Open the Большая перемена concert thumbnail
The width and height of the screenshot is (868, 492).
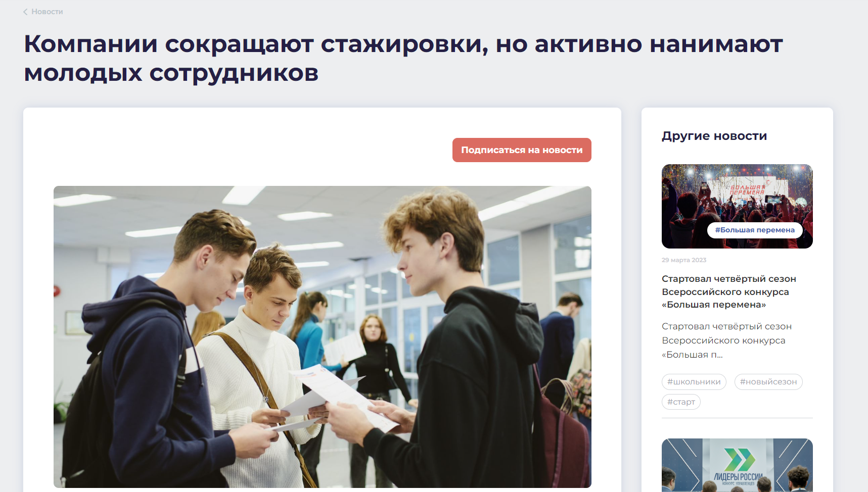tap(737, 206)
